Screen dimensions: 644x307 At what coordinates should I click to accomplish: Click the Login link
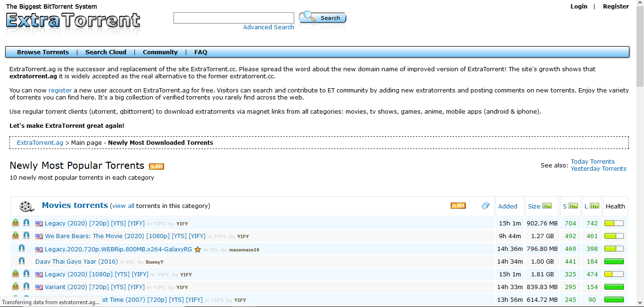[579, 6]
